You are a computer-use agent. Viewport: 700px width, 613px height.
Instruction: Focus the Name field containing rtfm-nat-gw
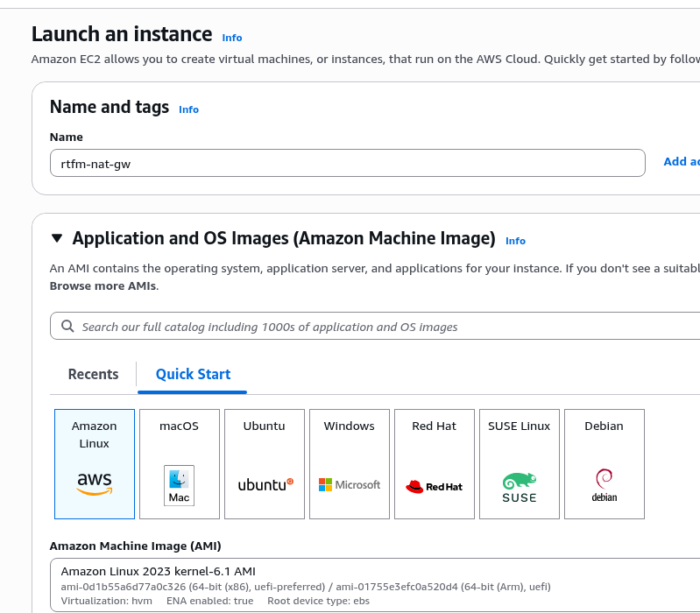347,163
